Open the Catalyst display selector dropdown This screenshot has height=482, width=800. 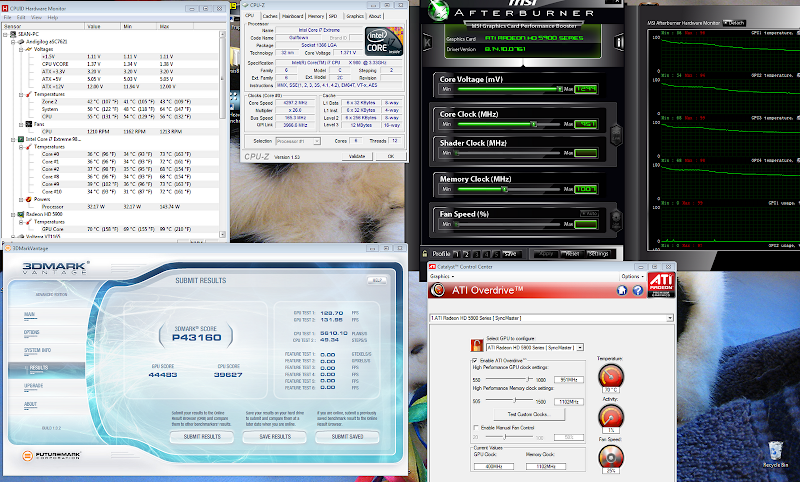click(x=670, y=318)
